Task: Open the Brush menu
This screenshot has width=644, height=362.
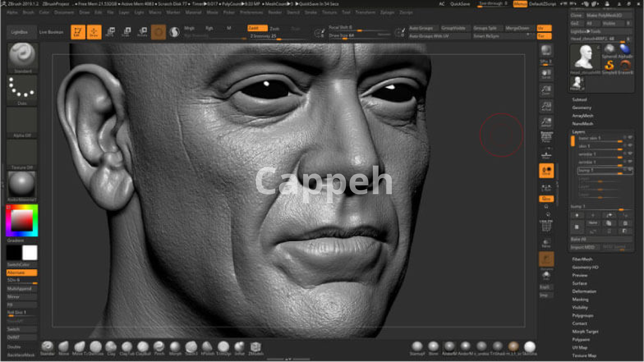Action: pos(28,12)
